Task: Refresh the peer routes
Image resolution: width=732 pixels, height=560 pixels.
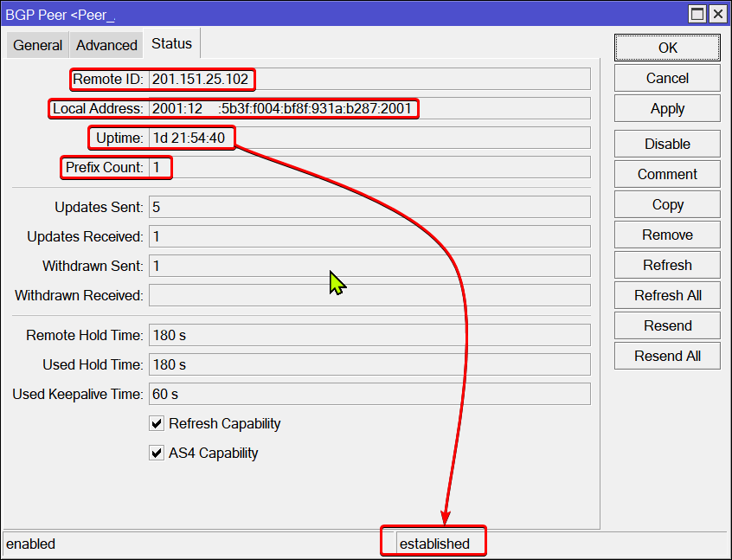Action: click(667, 265)
